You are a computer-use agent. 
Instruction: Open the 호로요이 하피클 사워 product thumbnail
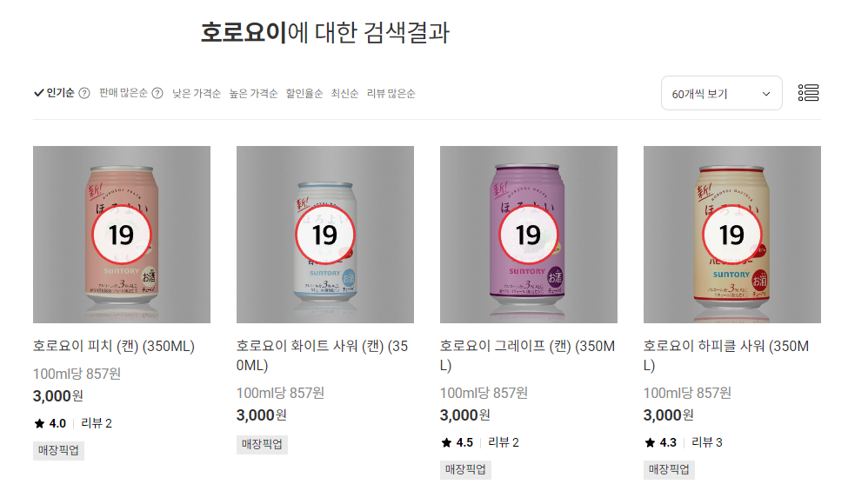[731, 235]
